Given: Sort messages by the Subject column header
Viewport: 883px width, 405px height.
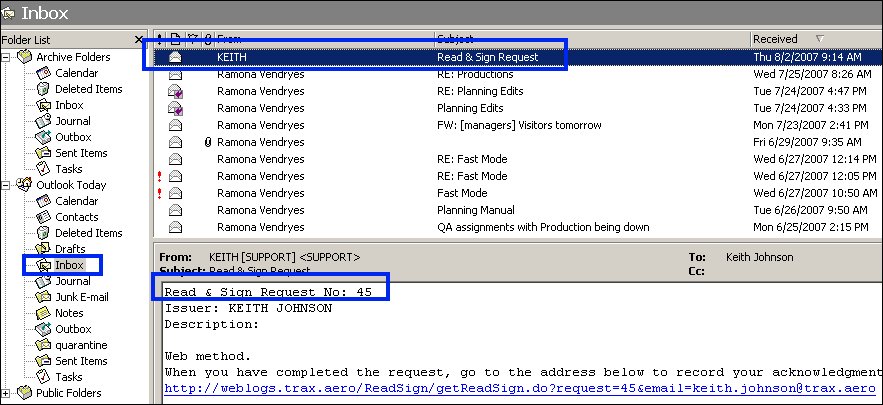Looking at the screenshot, I should coord(593,39).
